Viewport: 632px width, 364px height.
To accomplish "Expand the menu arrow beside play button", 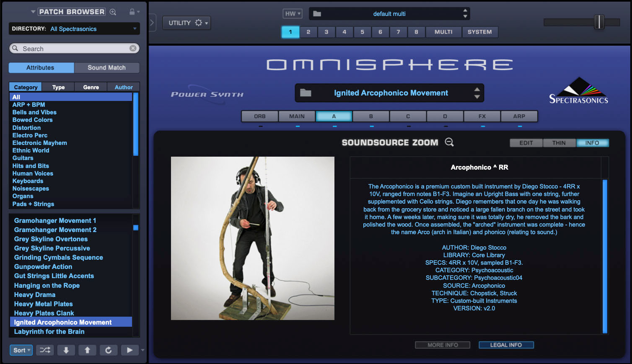I will 142,350.
